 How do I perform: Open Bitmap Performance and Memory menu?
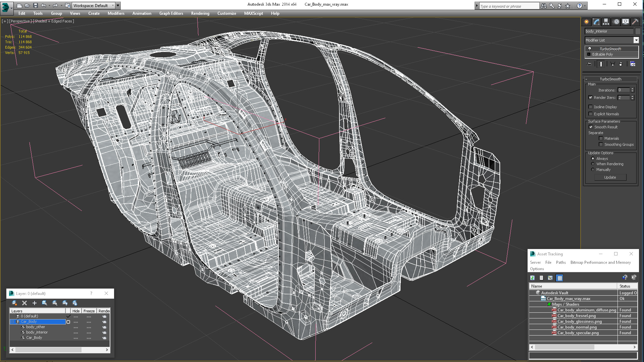coord(600,262)
